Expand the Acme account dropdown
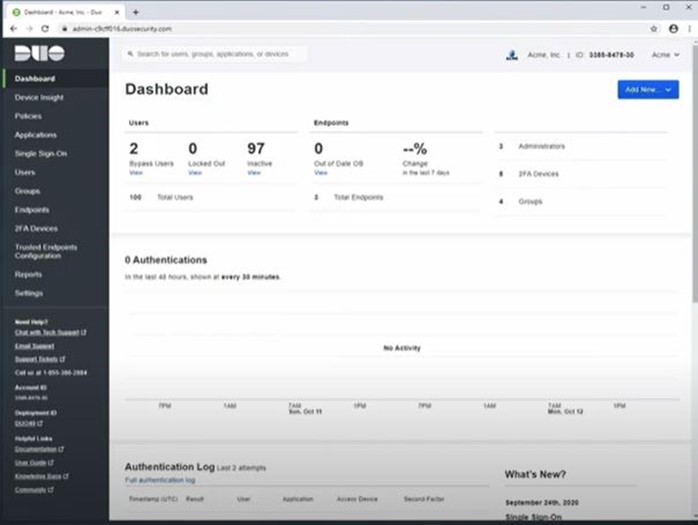Image resolution: width=698 pixels, height=525 pixels. [x=666, y=55]
